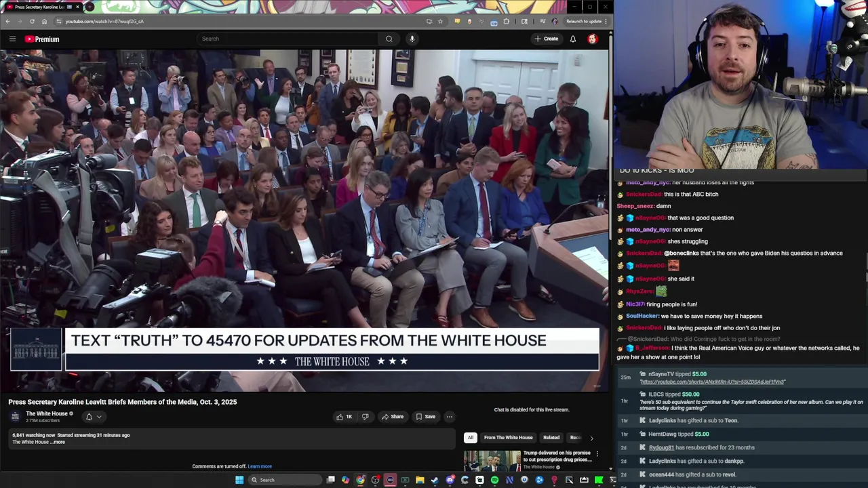This screenshot has height=488, width=868.
Task: Bookmark this page with the star
Action: coord(440,21)
